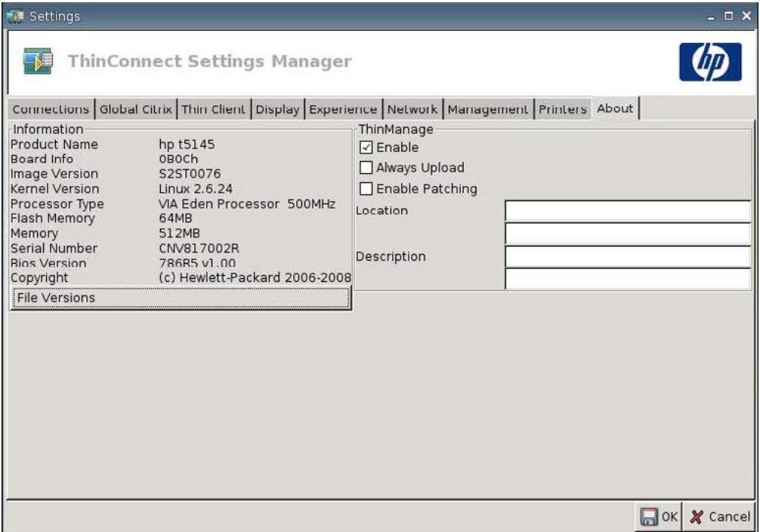This screenshot has height=532, width=760.
Task: Open the File Versions button
Action: pyautogui.click(x=181, y=298)
